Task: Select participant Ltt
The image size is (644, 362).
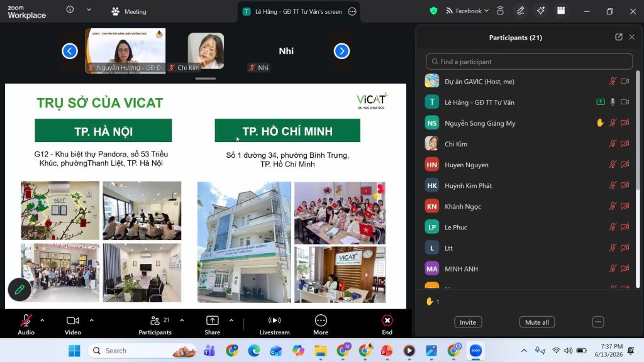Action: pos(528,248)
